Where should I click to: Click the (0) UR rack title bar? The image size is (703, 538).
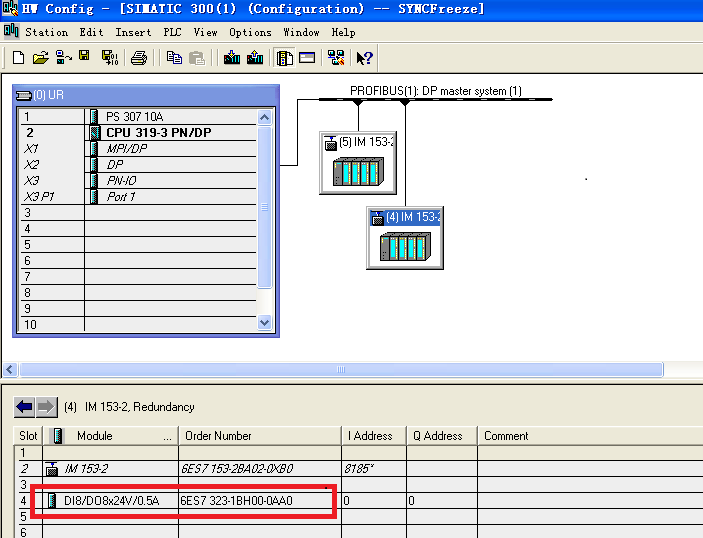point(146,95)
